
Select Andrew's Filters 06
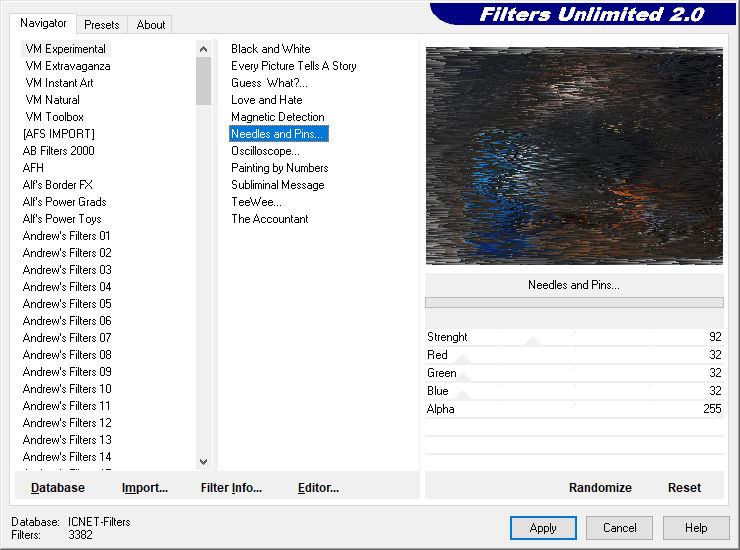coord(67,321)
